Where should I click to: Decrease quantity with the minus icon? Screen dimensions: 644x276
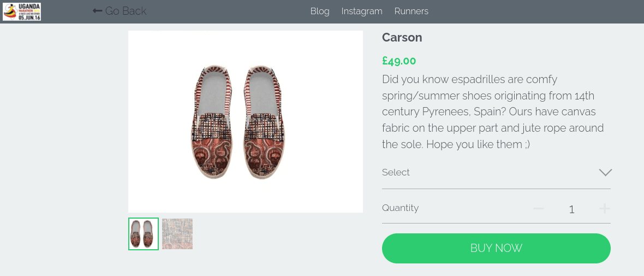pos(539,209)
